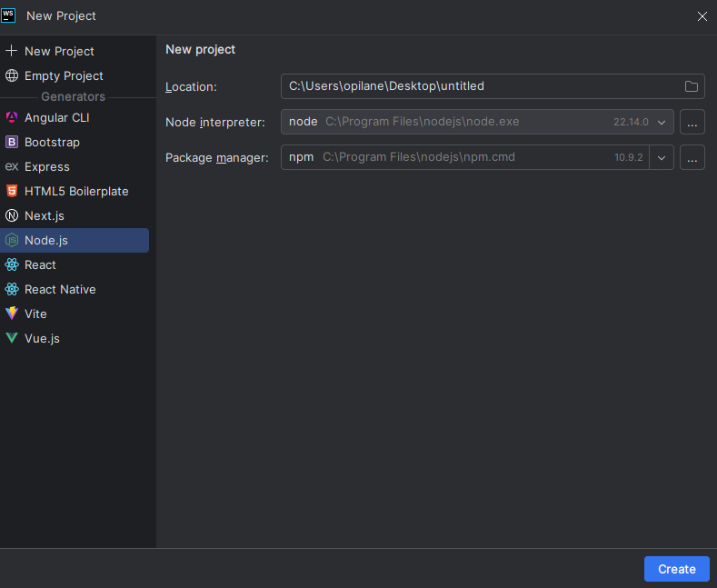Click the Node.js hexagon icon
This screenshot has width=717, height=588.
click(12, 240)
